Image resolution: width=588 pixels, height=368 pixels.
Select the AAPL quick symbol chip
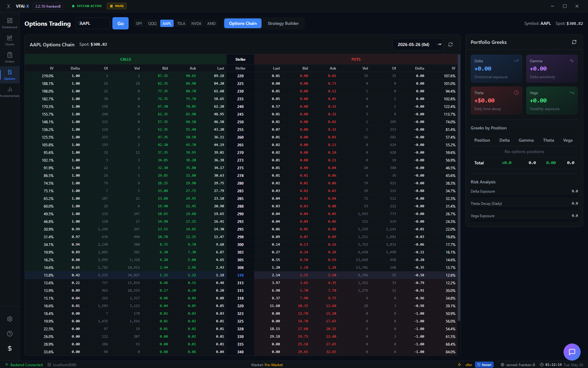[167, 23]
